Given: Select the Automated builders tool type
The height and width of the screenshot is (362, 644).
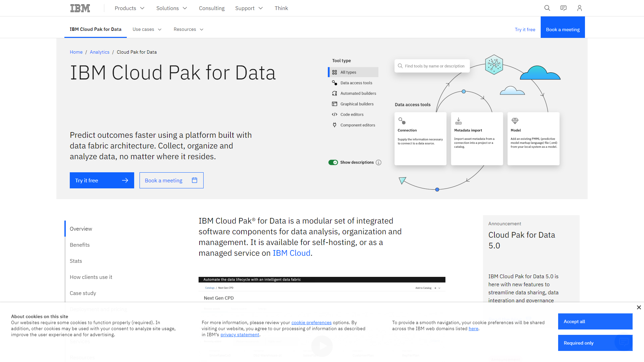Looking at the screenshot, I should pyautogui.click(x=358, y=93).
